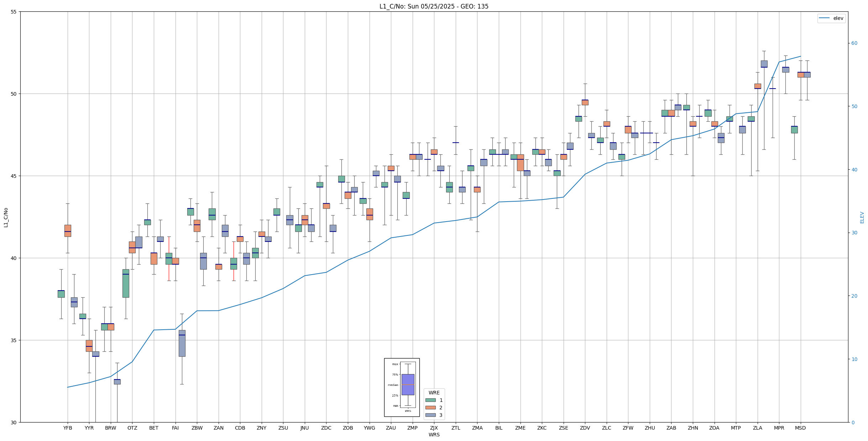
Task: Click the chart title text
Action: coord(434,6)
